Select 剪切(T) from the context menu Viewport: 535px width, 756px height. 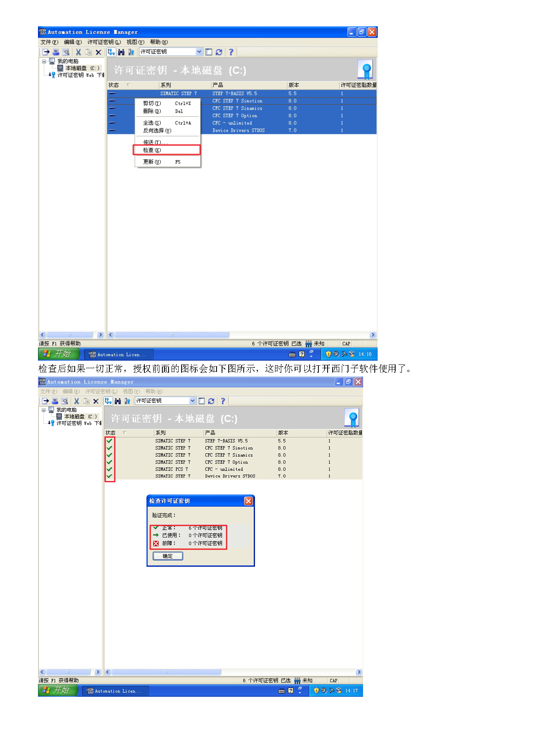click(167, 103)
